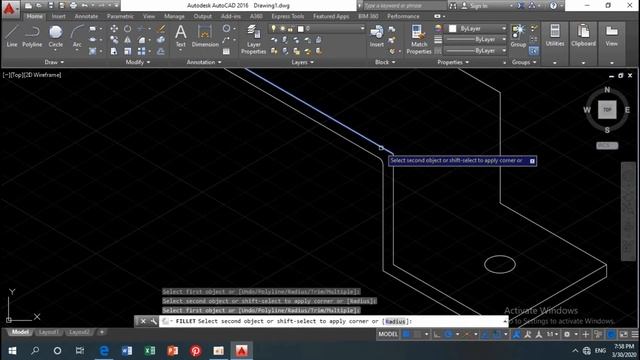The width and height of the screenshot is (640, 360).
Task: Click TOP face of the ViewCube
Action: pos(607,110)
